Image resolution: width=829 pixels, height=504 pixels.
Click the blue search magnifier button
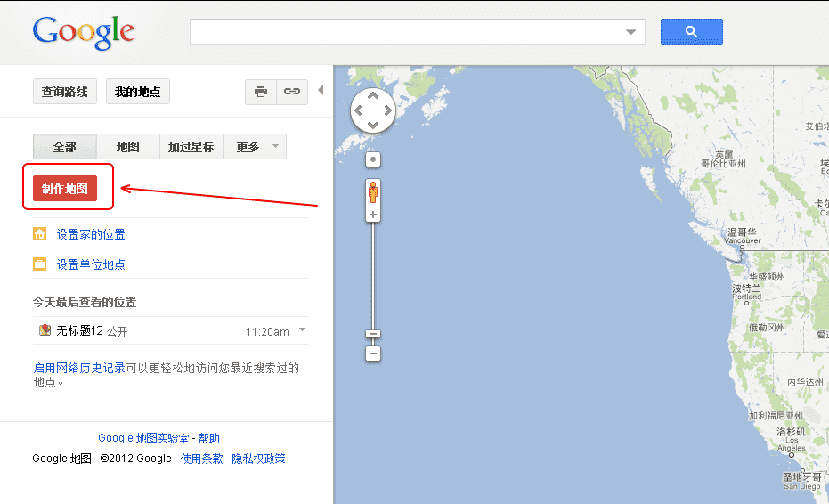pos(691,32)
